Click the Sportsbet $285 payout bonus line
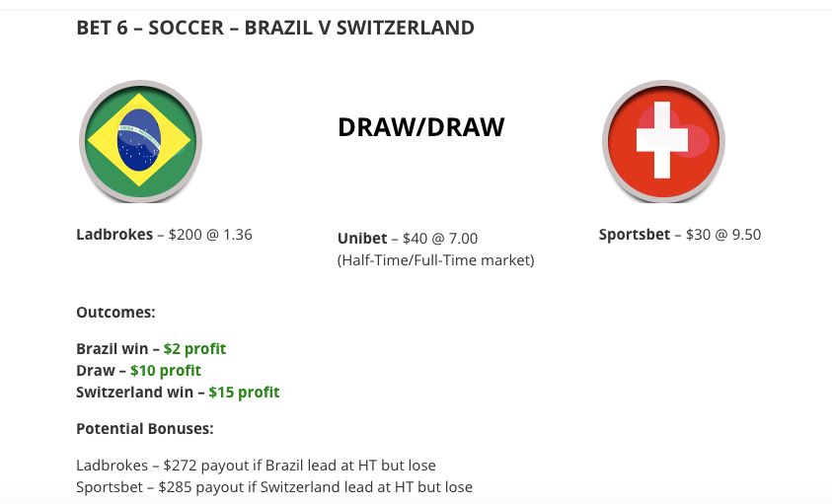Image resolution: width=832 pixels, height=504 pixels. pyautogui.click(x=274, y=487)
